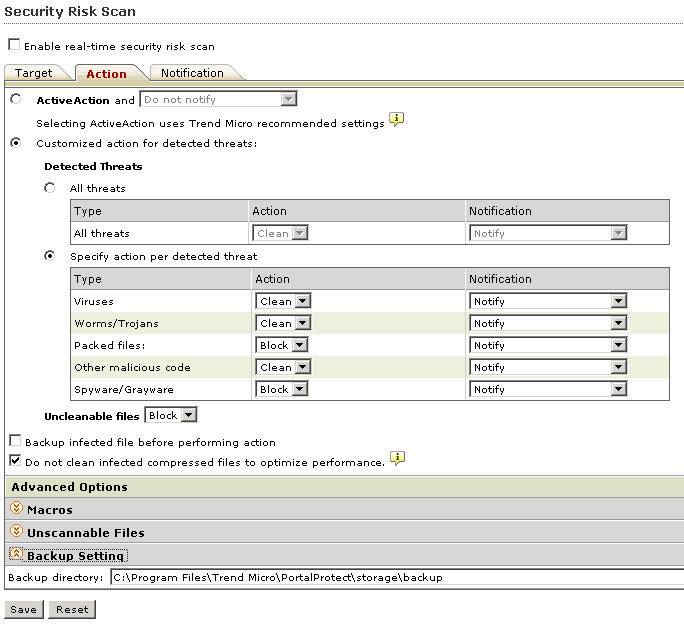Click the help icon beside ActiveAction recommended settings
The width and height of the screenshot is (684, 624).
coord(397,120)
